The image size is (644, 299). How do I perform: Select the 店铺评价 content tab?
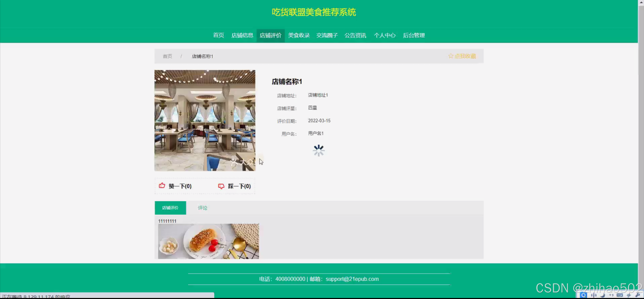170,208
